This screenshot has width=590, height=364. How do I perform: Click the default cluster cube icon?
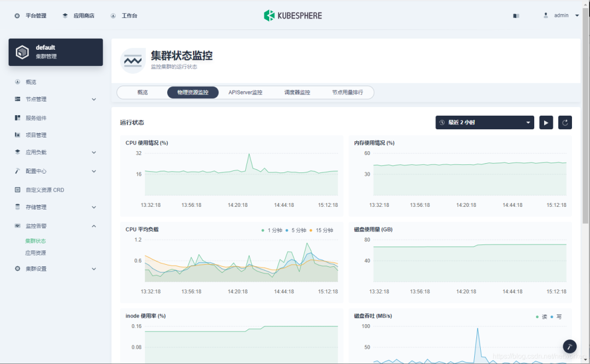[22, 52]
